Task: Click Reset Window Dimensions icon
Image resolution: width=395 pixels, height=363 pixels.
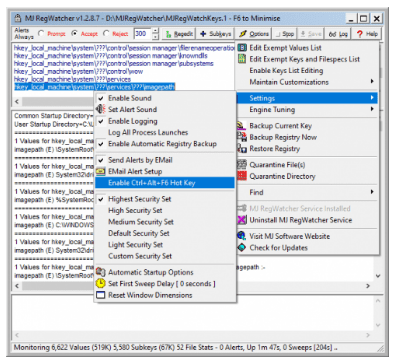Action: point(100,295)
